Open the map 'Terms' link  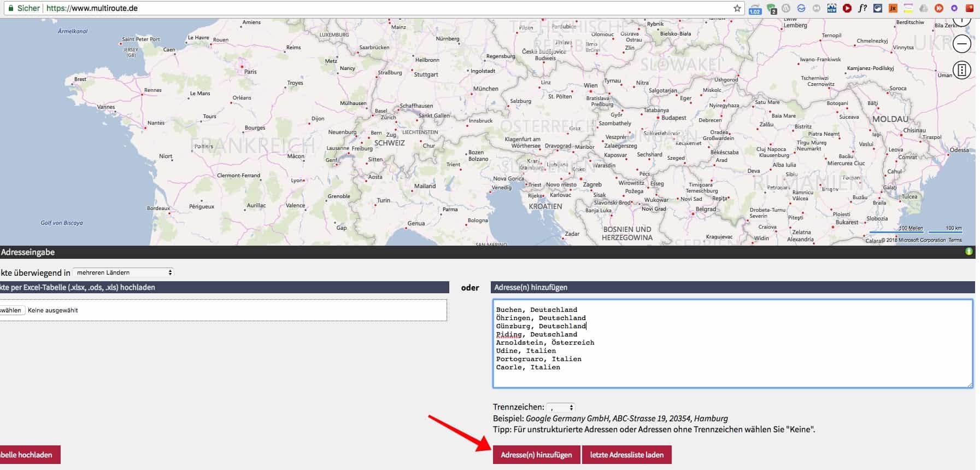point(955,240)
